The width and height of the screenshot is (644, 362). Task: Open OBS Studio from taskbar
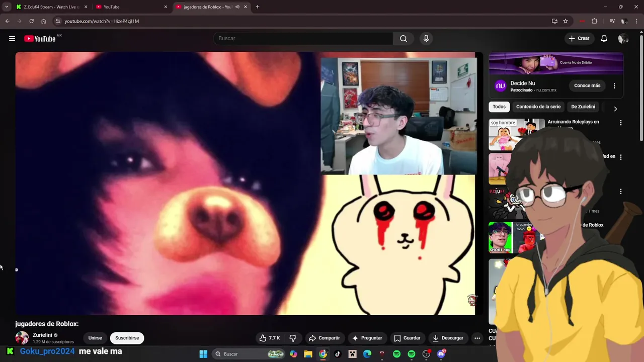[x=426, y=354]
